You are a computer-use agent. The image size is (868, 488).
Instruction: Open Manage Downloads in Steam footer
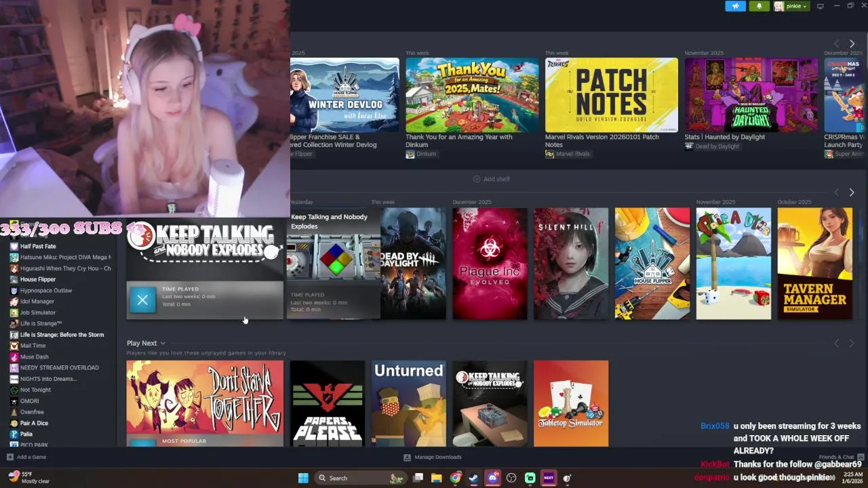(432, 457)
